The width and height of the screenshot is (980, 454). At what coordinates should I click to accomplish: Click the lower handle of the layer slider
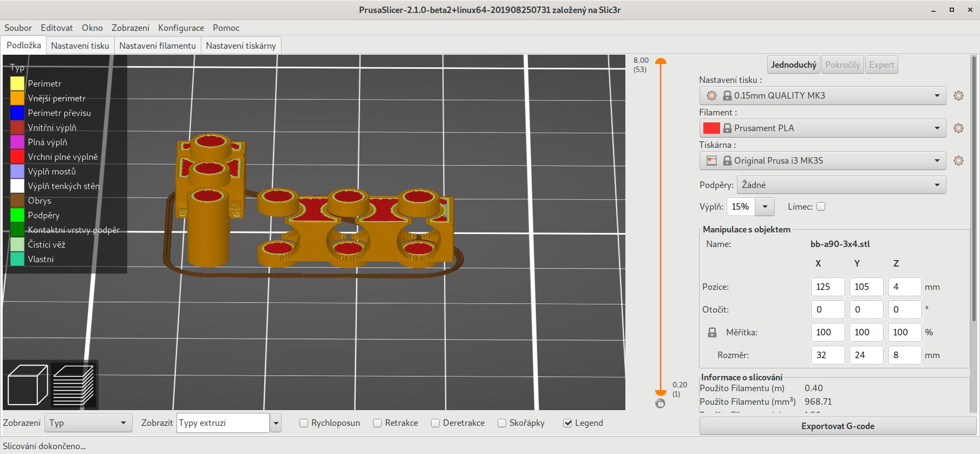661,392
